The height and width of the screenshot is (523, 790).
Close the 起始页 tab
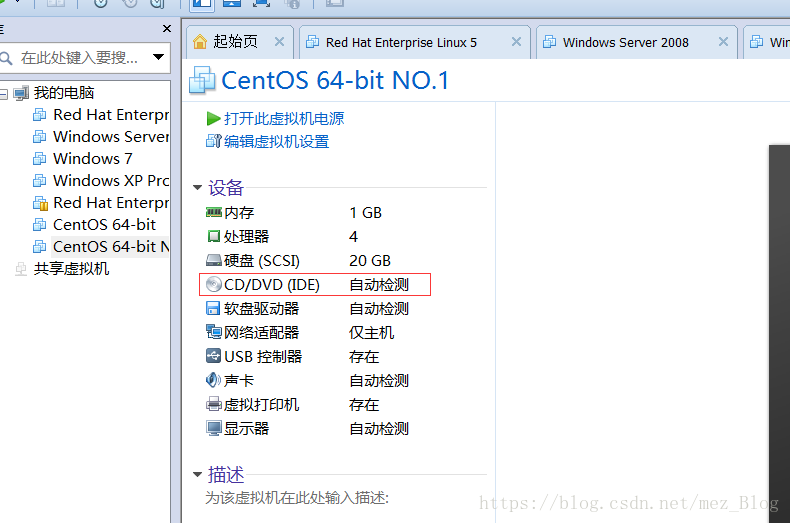279,42
